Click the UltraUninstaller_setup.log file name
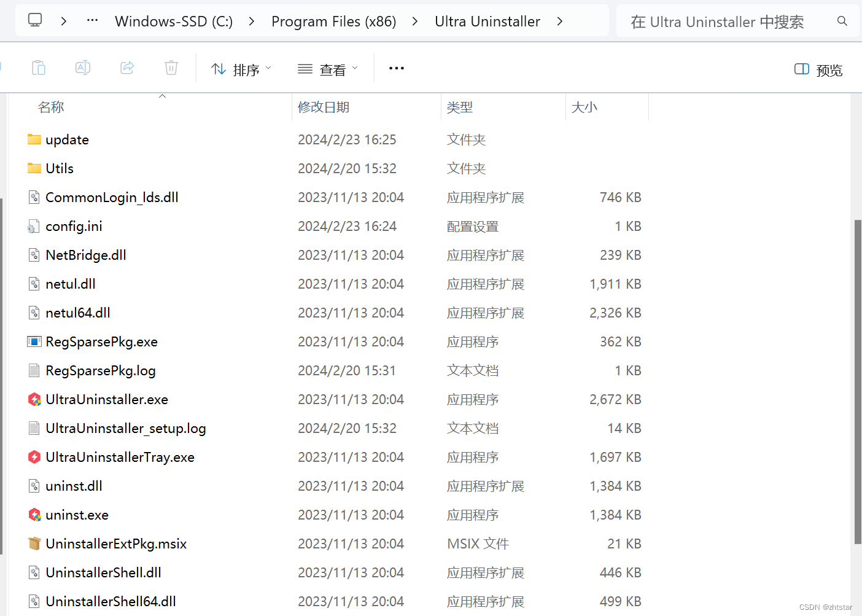 click(126, 428)
